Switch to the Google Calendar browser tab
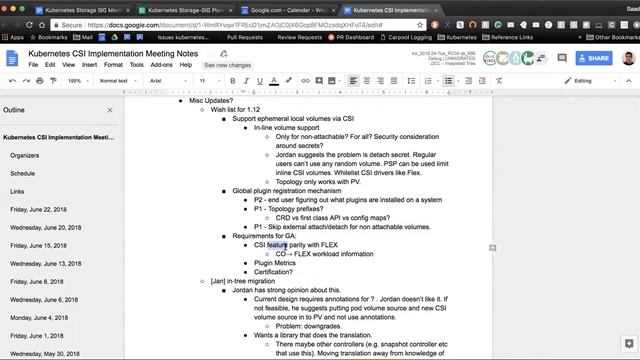Viewport: 640px width, 360px height. (288, 10)
